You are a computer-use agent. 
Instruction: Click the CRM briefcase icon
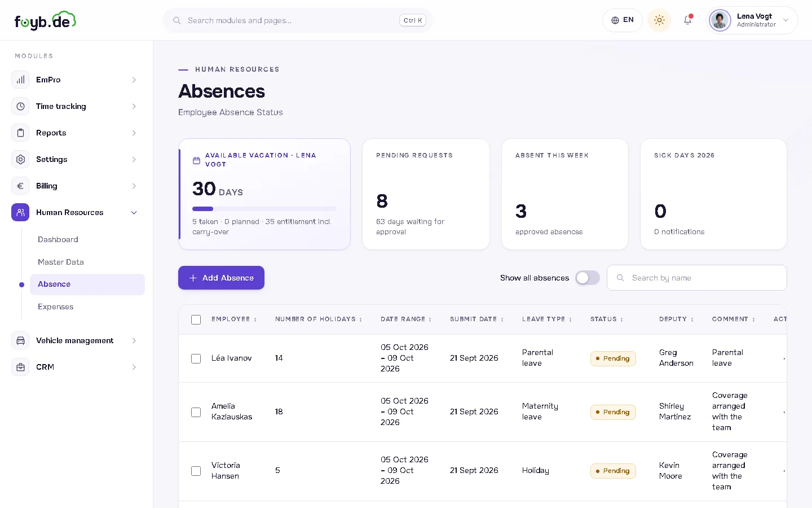pos(20,367)
